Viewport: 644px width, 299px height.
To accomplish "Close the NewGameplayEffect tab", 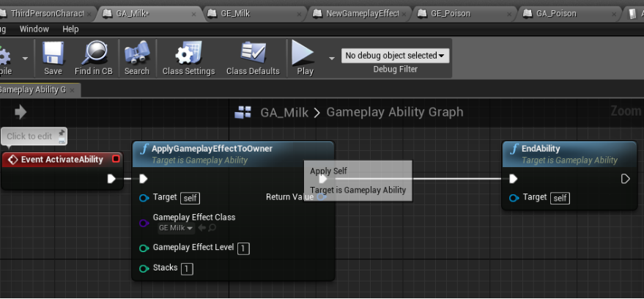I will (404, 14).
